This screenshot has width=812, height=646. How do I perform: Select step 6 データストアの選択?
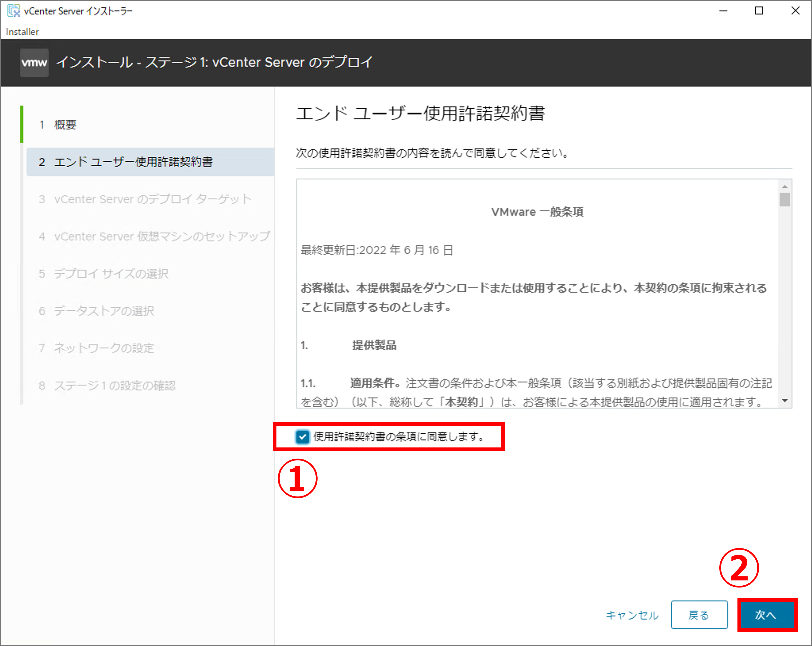click(150, 311)
